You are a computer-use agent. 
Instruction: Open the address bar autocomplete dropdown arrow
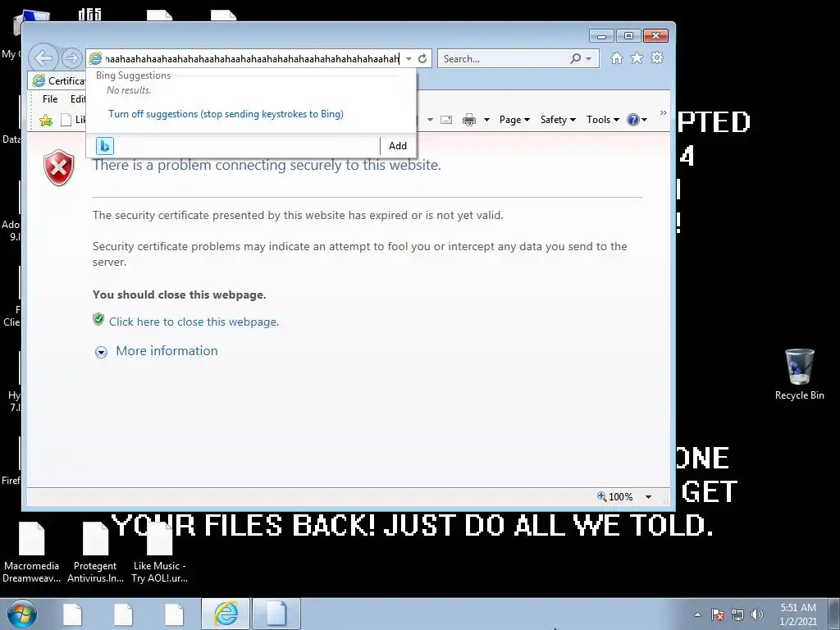(x=409, y=59)
